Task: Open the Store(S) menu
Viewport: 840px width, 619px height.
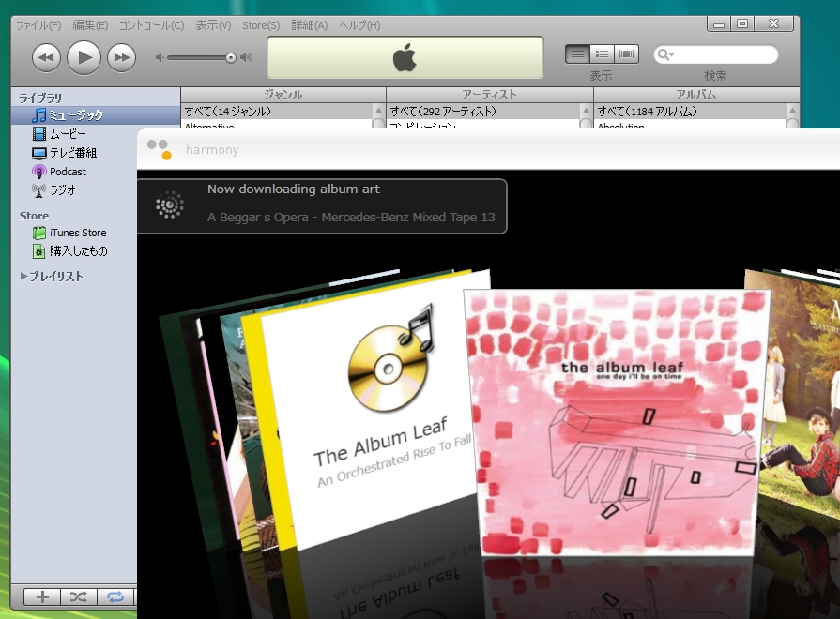Action: [261, 25]
